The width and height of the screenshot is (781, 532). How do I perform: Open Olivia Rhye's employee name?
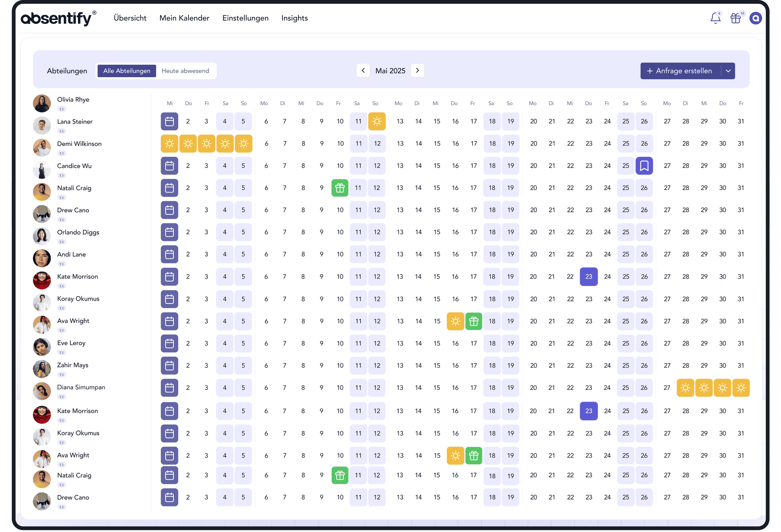pyautogui.click(x=73, y=100)
